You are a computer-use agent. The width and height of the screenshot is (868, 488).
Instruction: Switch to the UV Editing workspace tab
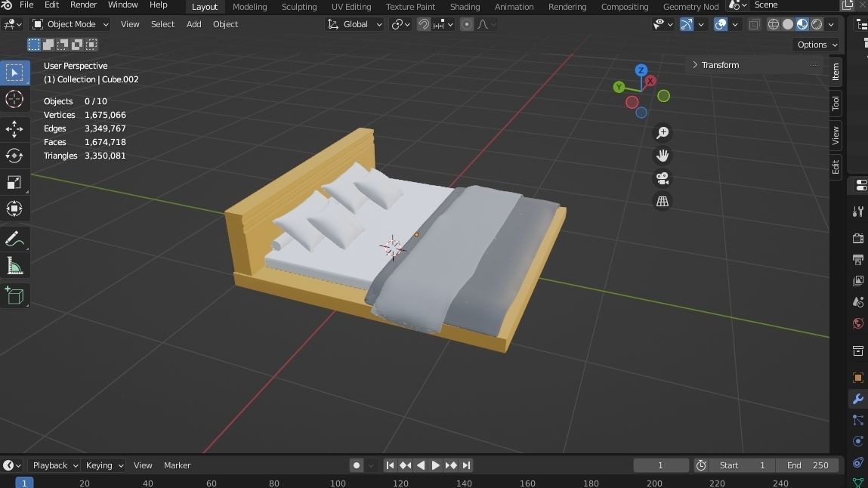point(351,7)
